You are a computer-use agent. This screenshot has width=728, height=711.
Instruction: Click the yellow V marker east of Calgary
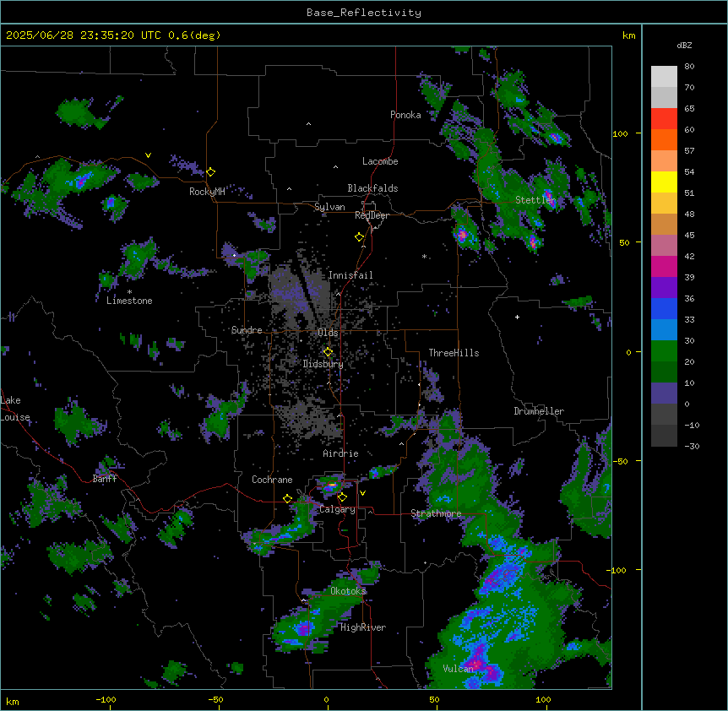[362, 493]
